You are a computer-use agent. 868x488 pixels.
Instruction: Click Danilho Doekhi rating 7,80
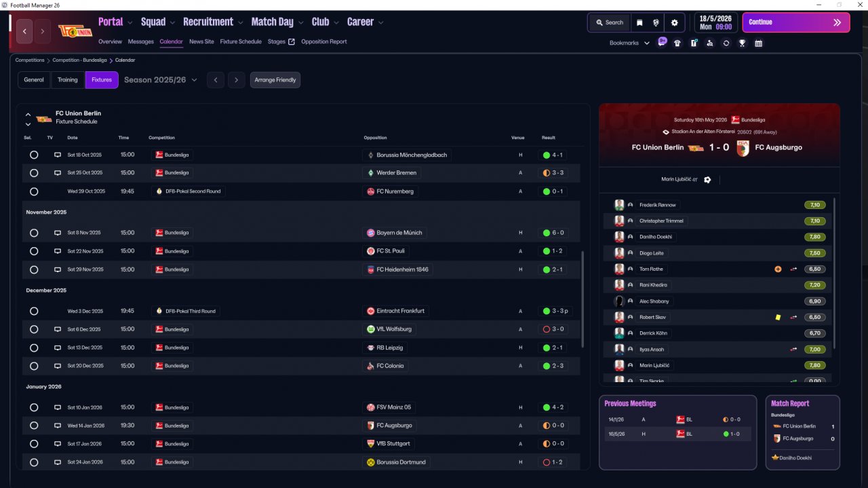815,237
